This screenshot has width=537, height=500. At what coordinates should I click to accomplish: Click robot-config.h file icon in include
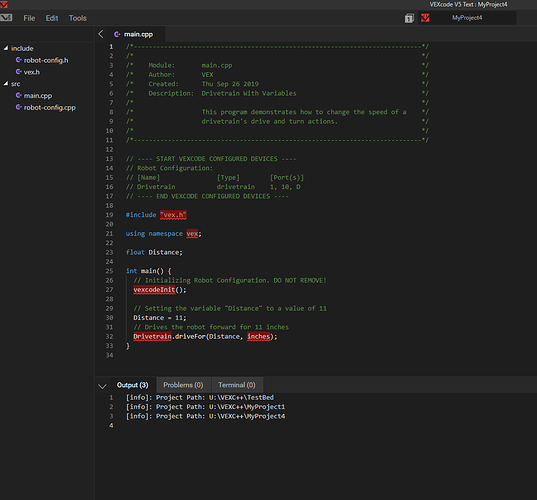[x=18, y=60]
